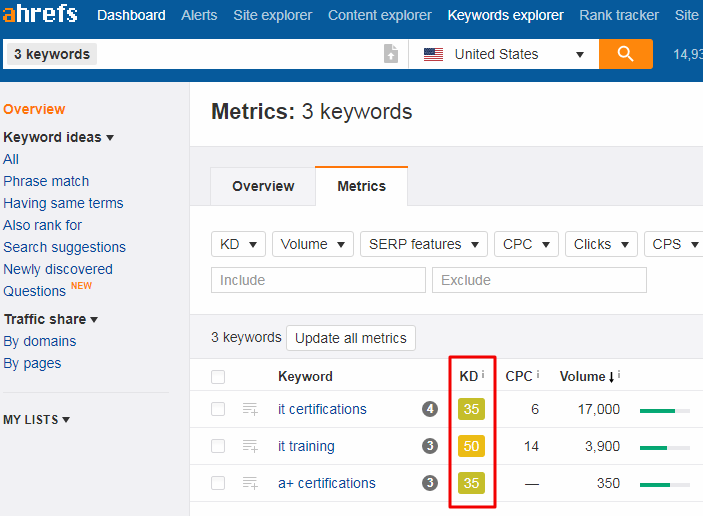This screenshot has width=703, height=516.
Task: Expand the SERP features filter dropdown
Action: click(x=424, y=244)
